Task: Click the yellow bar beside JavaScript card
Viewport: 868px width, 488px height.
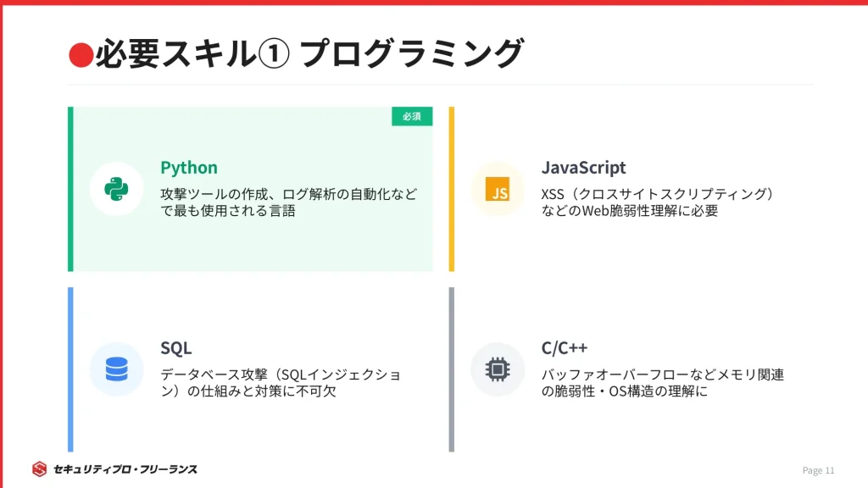Action: tap(452, 189)
